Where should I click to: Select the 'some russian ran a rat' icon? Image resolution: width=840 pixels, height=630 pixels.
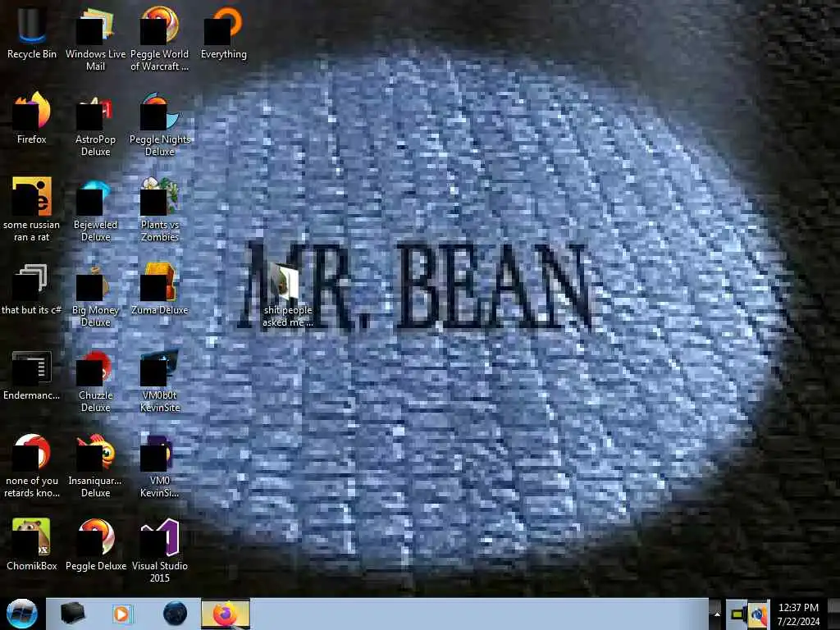tap(32, 209)
